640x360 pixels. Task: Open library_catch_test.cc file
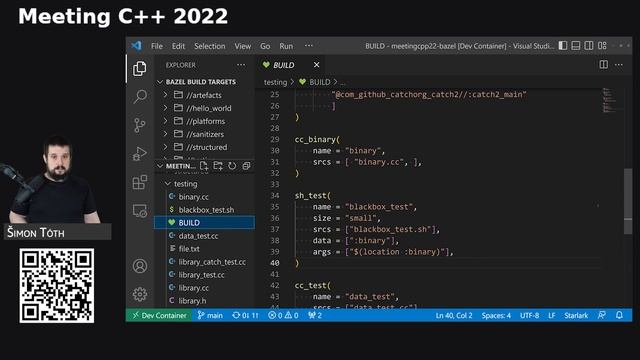pyautogui.click(x=204, y=262)
